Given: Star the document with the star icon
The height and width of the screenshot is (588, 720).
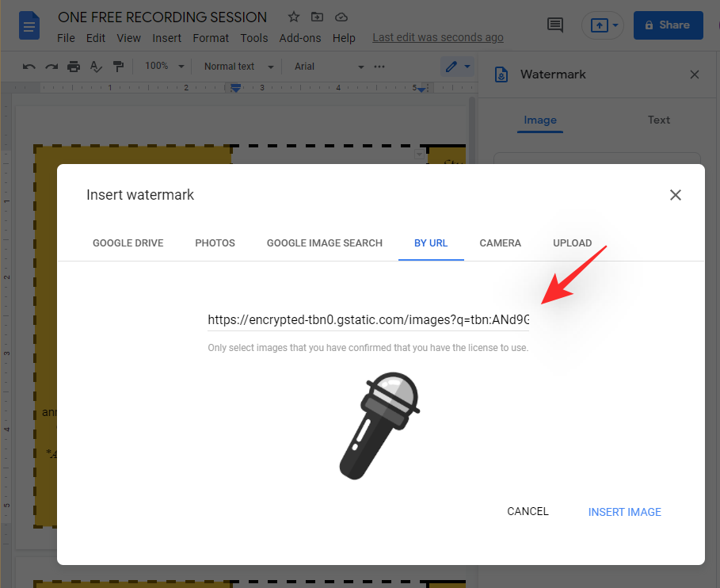Looking at the screenshot, I should click(x=294, y=17).
